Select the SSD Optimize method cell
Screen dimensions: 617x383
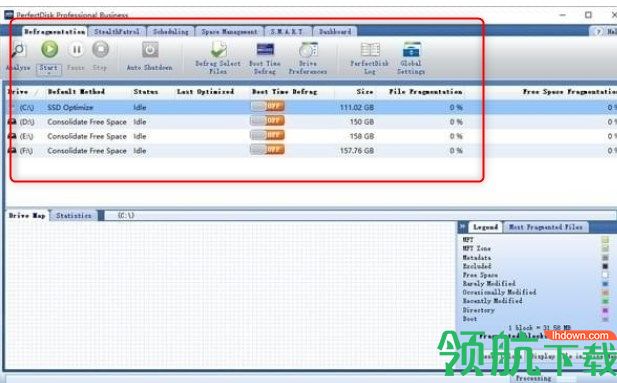pyautogui.click(x=70, y=107)
